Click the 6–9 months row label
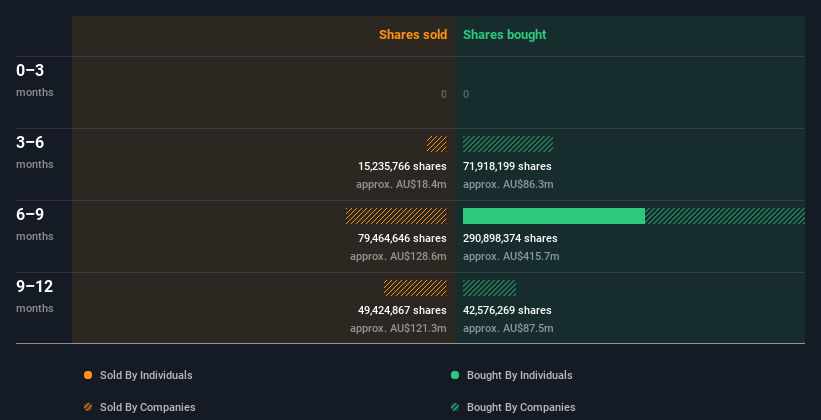Viewport: 821px width, 420px height. click(x=35, y=224)
